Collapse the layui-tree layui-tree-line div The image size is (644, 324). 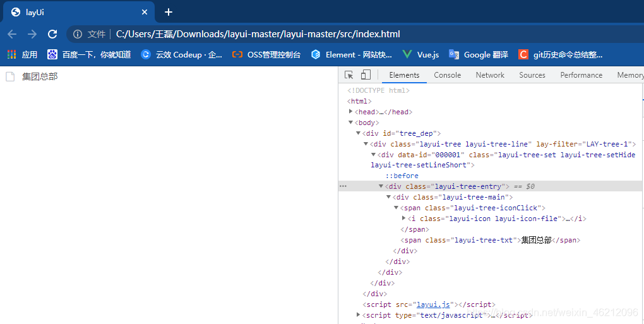coord(366,144)
